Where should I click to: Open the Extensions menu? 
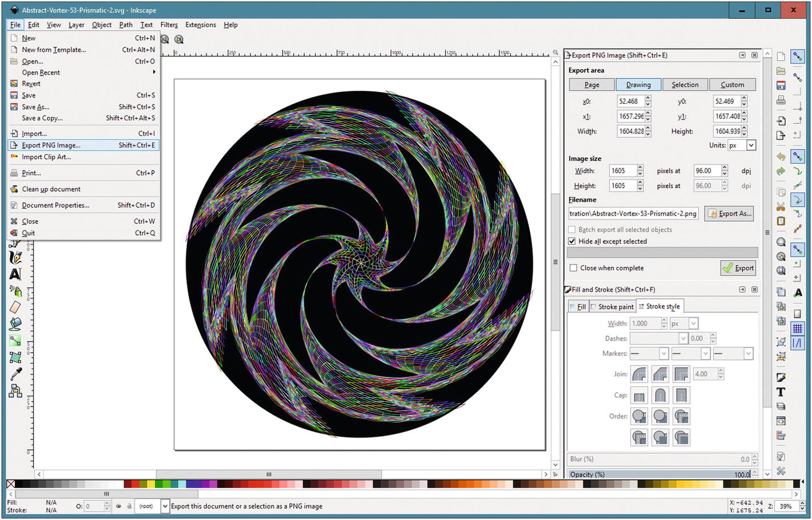[x=200, y=25]
